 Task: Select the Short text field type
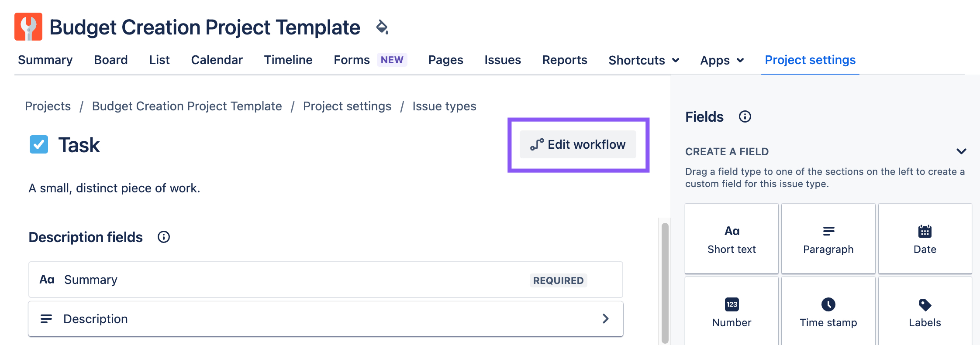(x=732, y=239)
